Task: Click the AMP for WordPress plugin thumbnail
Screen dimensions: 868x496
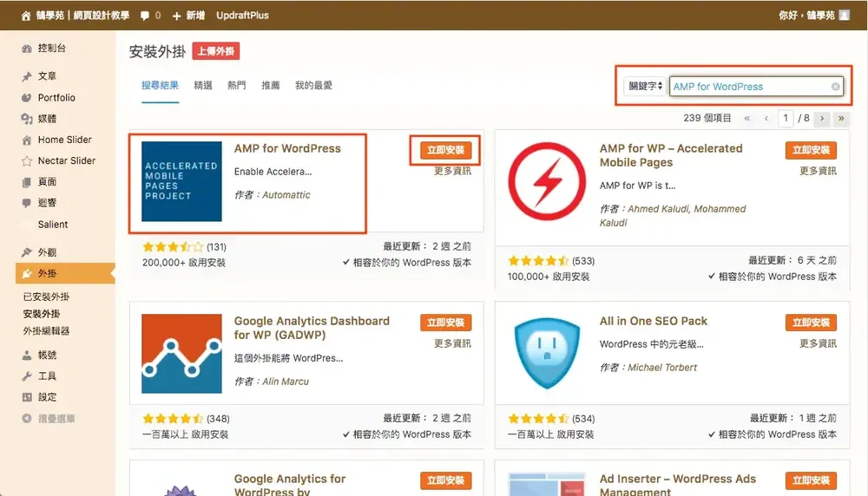Action: coord(181,181)
